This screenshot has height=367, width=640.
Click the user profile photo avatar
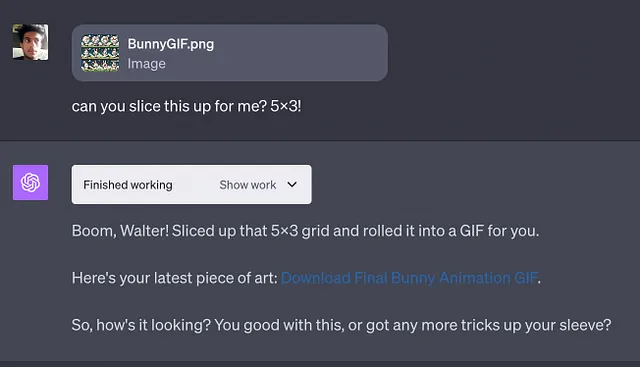pyautogui.click(x=30, y=42)
